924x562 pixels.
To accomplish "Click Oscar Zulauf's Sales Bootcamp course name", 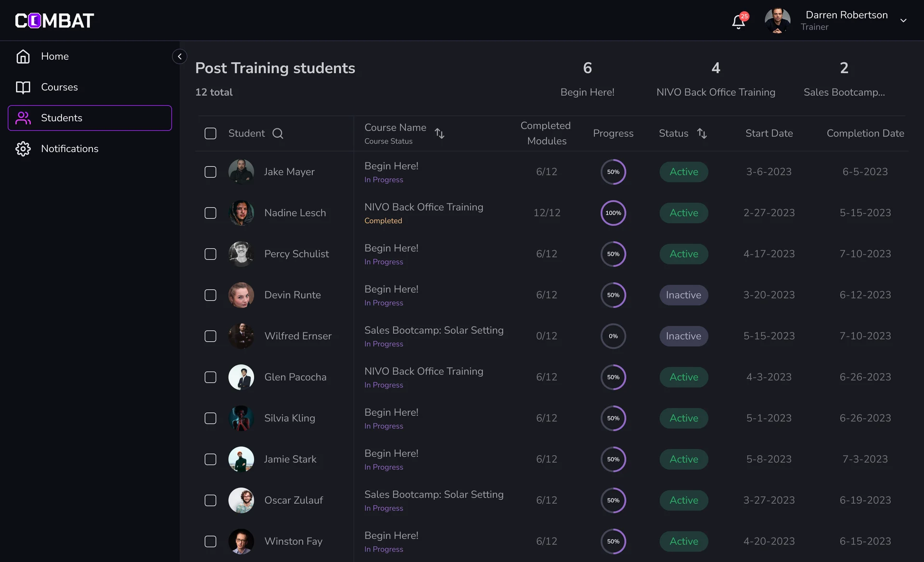I will pyautogui.click(x=434, y=494).
